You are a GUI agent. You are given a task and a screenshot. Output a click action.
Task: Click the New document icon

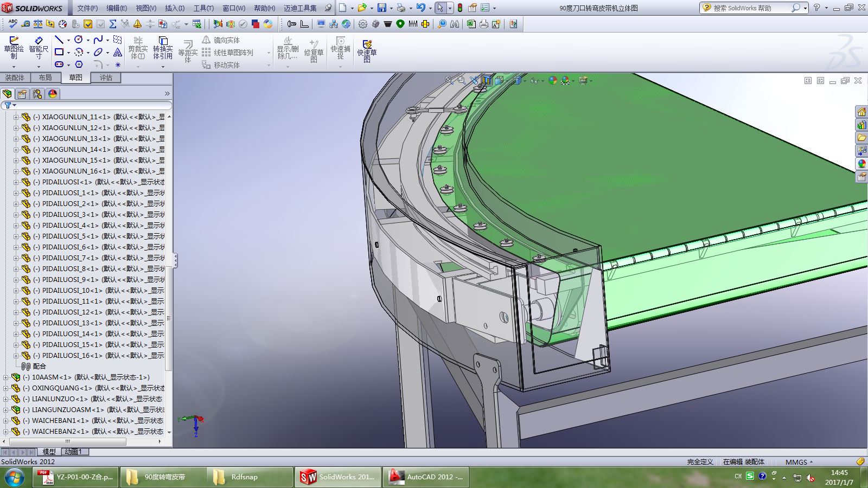343,8
